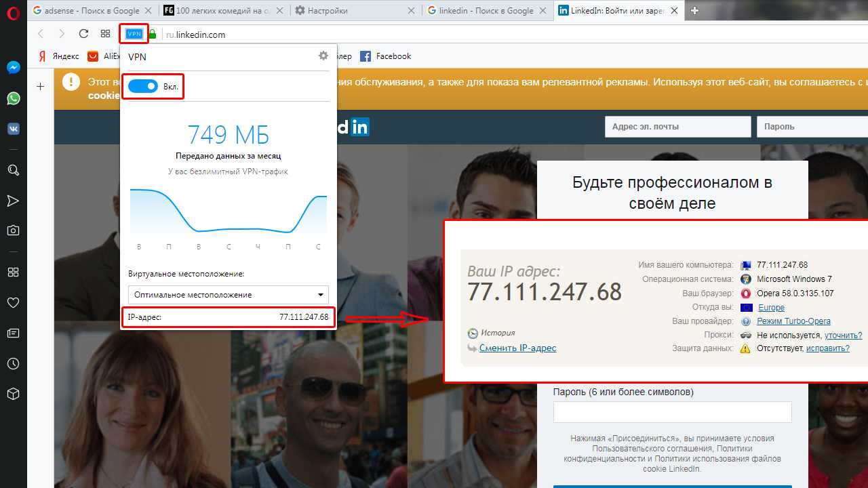Open Facebook Messenger in the Opera sidebar
Image resolution: width=868 pixels, height=488 pixels.
[13, 68]
